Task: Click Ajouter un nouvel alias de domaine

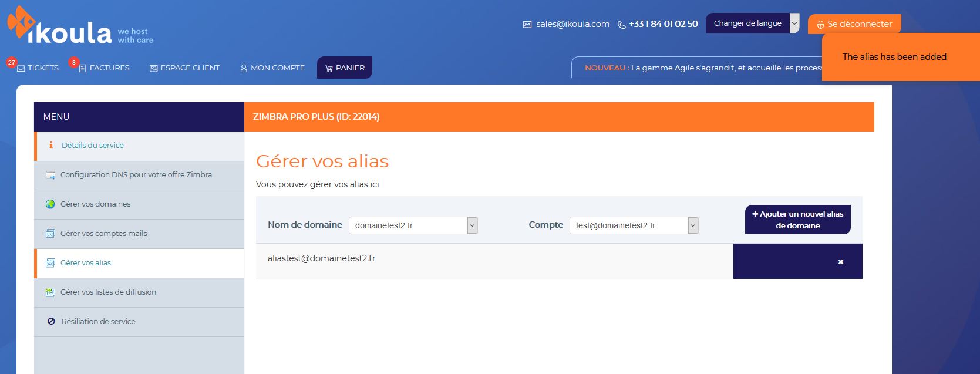Action: click(797, 220)
